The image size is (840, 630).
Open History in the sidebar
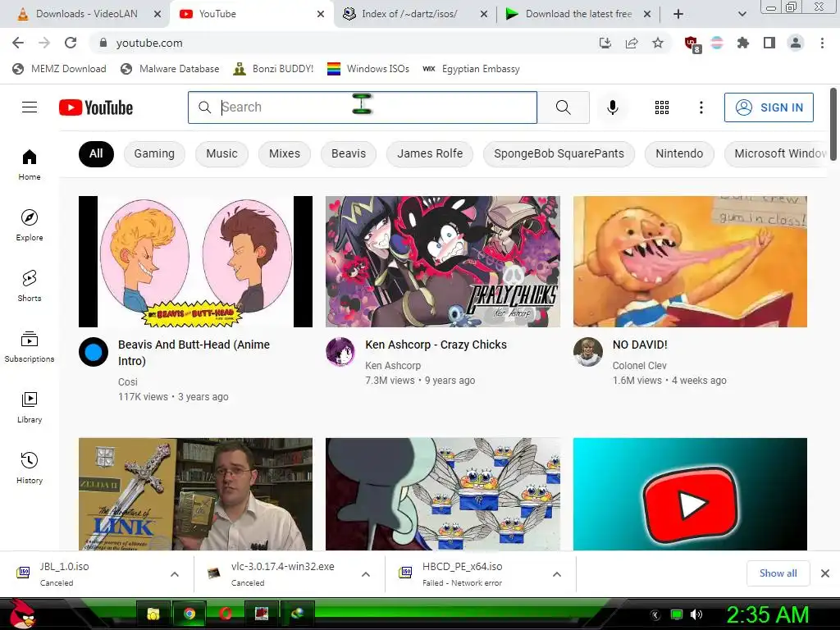(x=30, y=468)
